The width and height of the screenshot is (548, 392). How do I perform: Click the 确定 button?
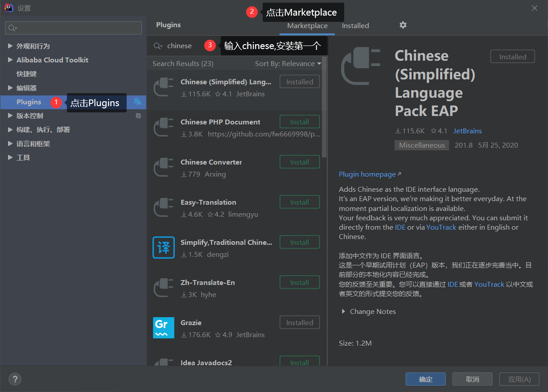(426, 379)
